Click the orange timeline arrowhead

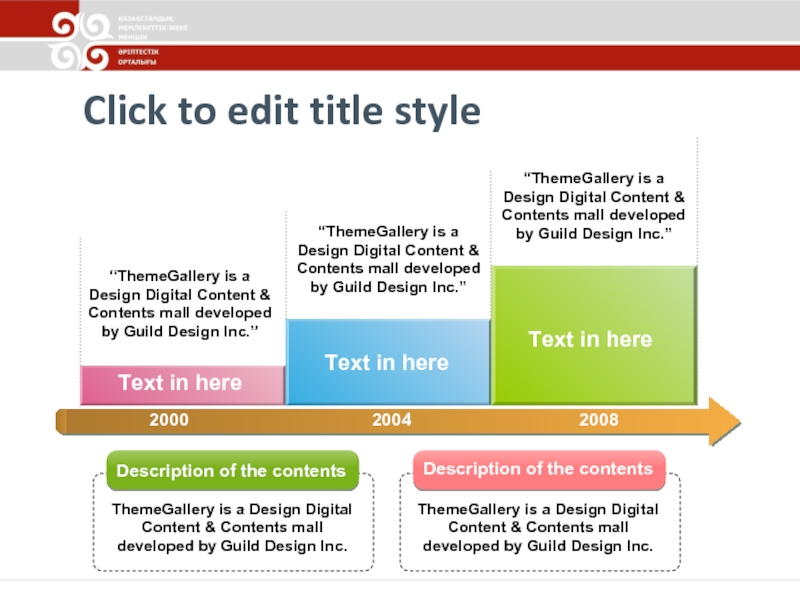[x=724, y=422]
